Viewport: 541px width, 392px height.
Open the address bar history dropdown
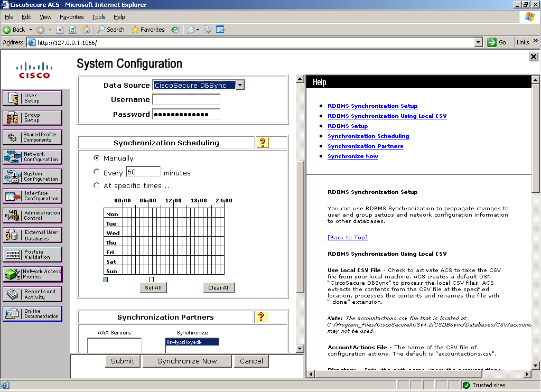click(x=478, y=42)
